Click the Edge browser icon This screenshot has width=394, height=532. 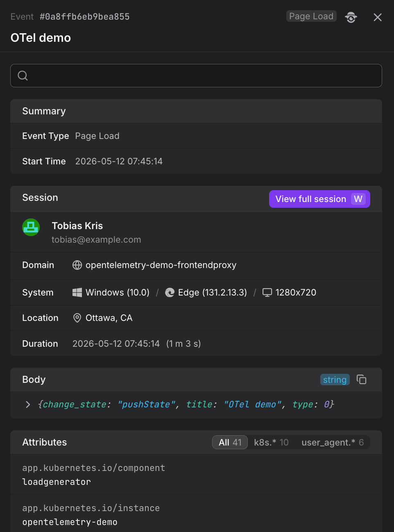170,292
